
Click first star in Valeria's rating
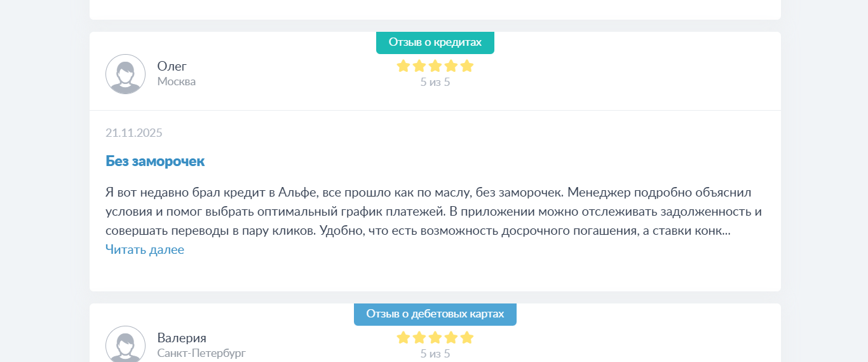(x=403, y=337)
